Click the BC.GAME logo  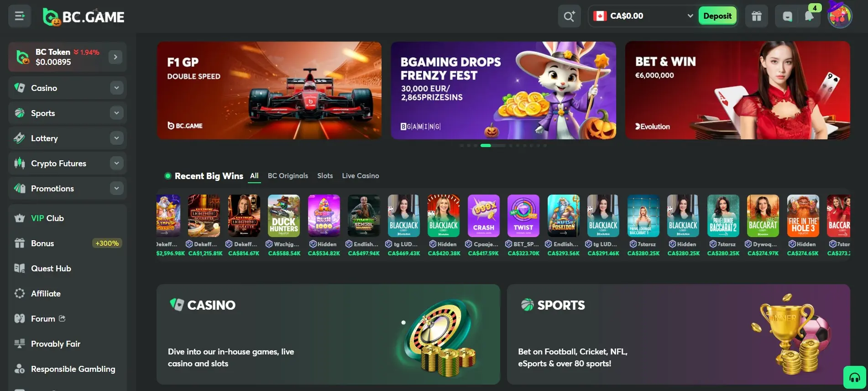(84, 17)
